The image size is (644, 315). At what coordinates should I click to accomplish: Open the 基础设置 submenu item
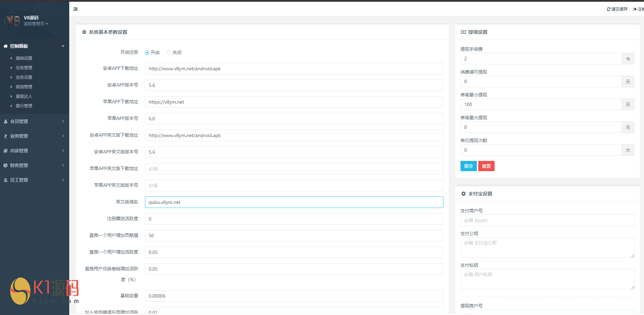[24, 58]
